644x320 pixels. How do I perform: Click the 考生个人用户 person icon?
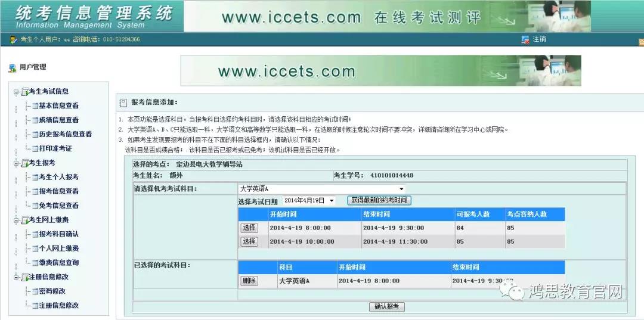click(14, 40)
